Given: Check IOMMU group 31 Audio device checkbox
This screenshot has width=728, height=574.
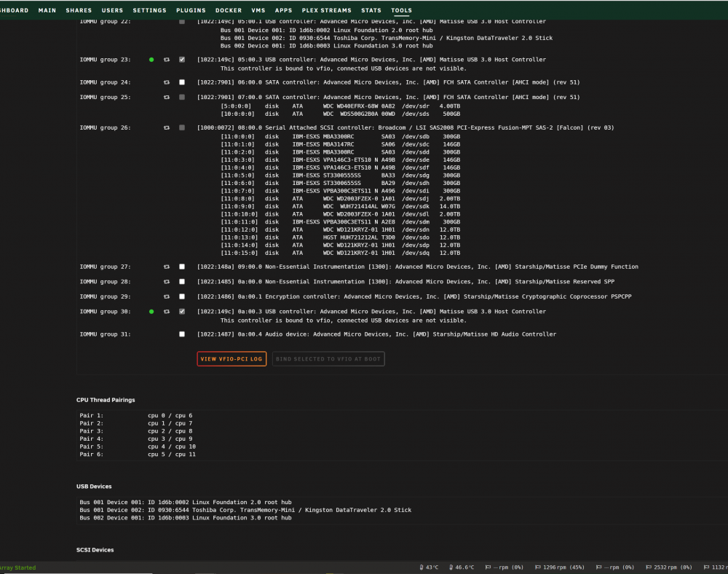Looking at the screenshot, I should 182,334.
